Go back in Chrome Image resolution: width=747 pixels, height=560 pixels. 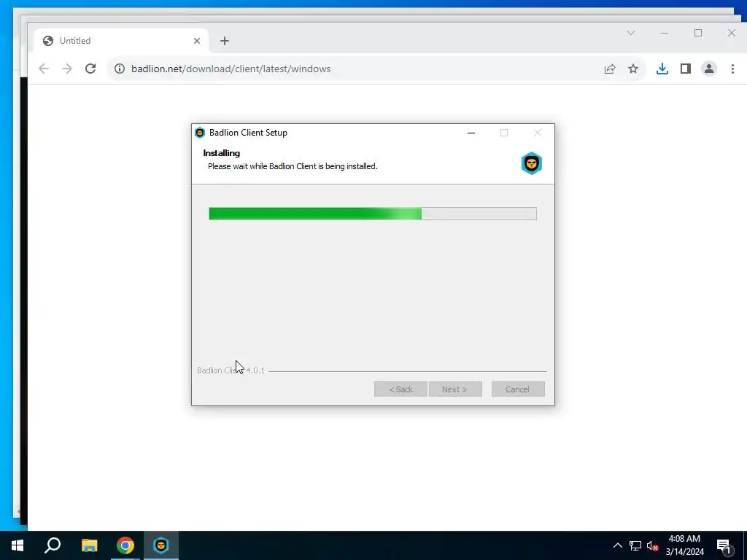(44, 69)
